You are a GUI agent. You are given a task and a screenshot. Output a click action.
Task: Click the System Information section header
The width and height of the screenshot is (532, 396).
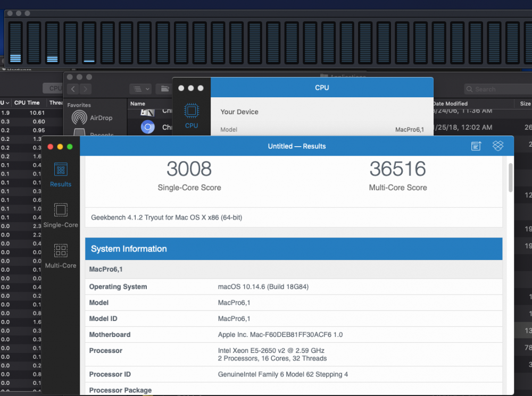(294, 249)
